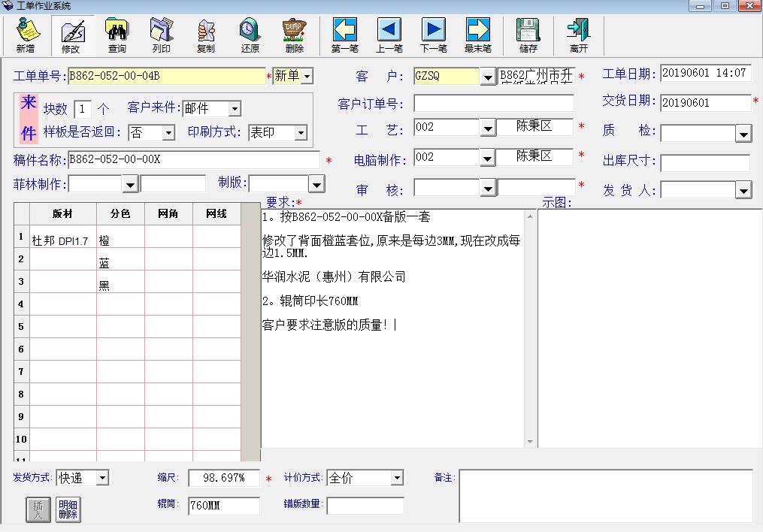Click the 插入 insert button

(x=38, y=509)
